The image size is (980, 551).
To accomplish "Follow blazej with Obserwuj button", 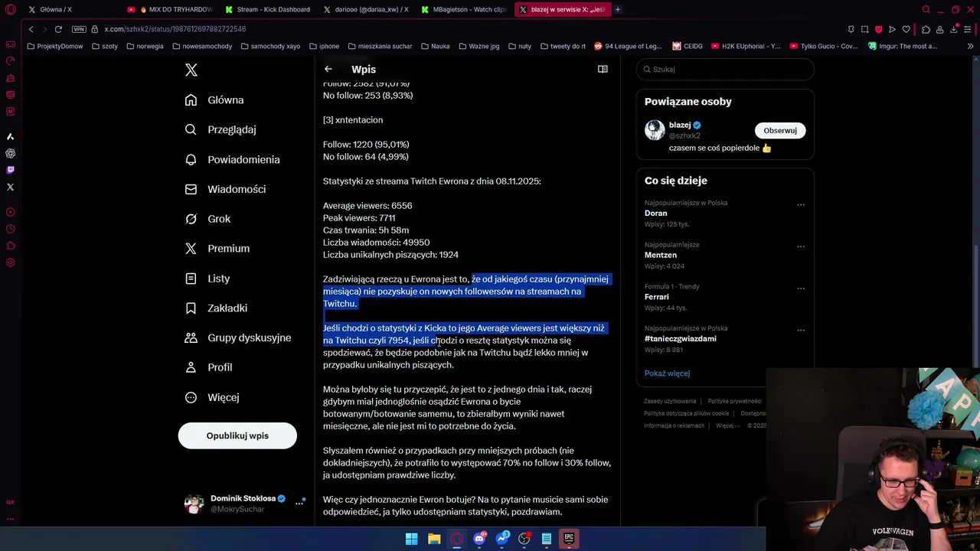I will (780, 130).
